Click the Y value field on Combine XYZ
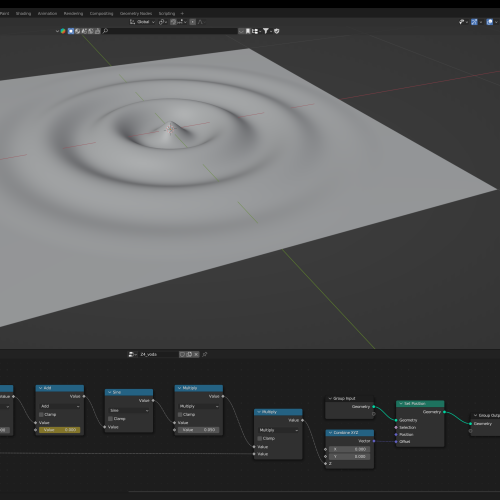This screenshot has width=500, height=500. tap(349, 457)
